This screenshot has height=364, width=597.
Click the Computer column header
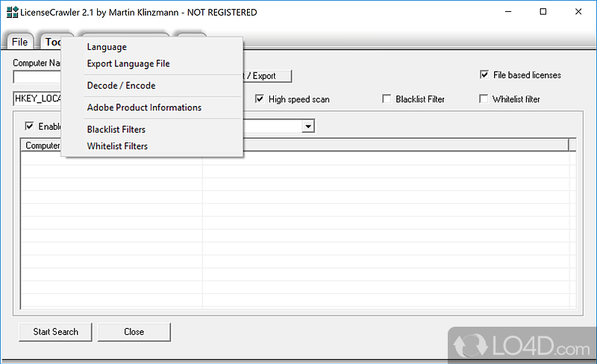click(x=42, y=145)
